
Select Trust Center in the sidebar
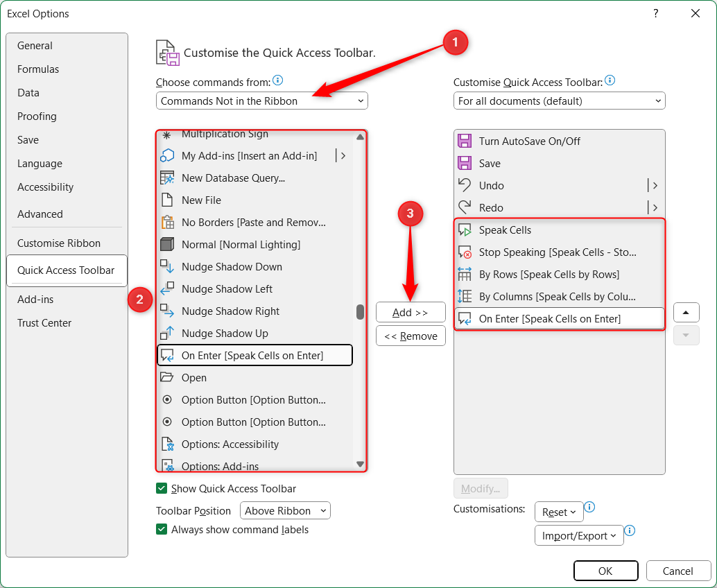(x=44, y=322)
